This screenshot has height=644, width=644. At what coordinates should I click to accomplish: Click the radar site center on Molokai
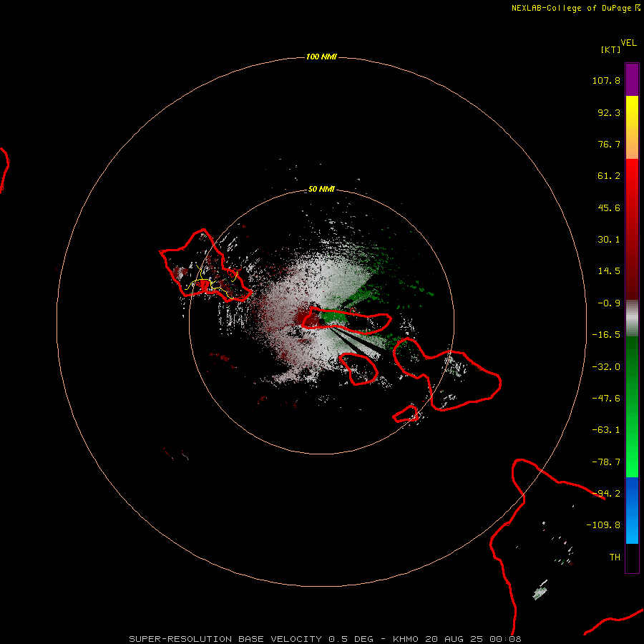322,321
